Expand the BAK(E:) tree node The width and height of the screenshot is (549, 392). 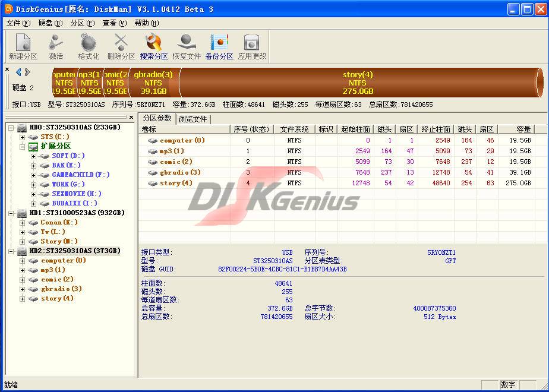(34, 166)
